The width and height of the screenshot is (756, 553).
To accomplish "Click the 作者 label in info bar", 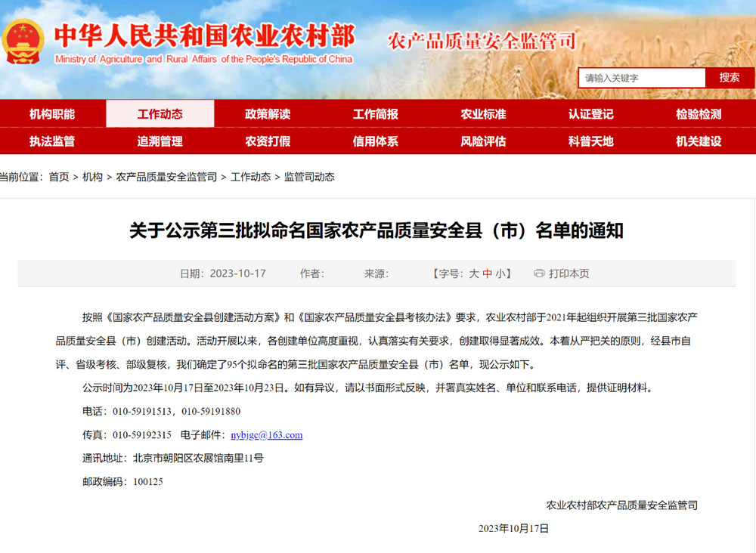I will tap(312, 273).
